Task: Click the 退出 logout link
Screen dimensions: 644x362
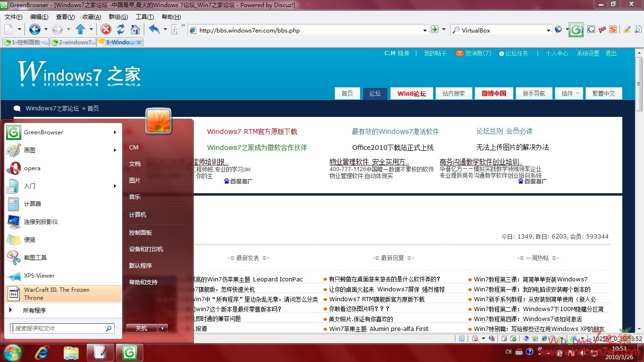Action: click(x=611, y=53)
